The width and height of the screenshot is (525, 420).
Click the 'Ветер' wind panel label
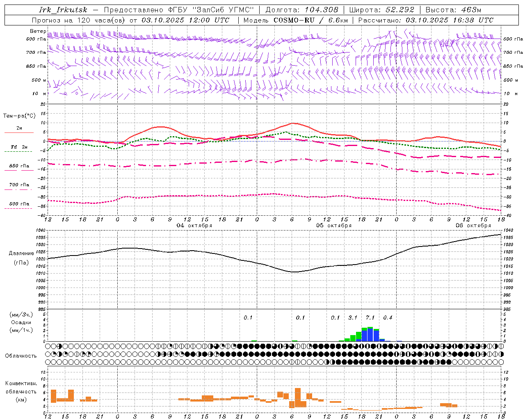pyautogui.click(x=38, y=31)
